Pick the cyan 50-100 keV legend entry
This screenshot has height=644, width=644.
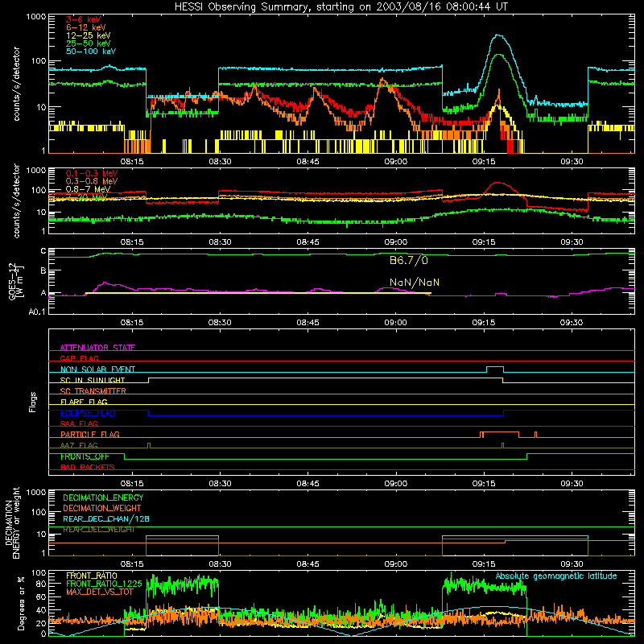tap(91, 52)
